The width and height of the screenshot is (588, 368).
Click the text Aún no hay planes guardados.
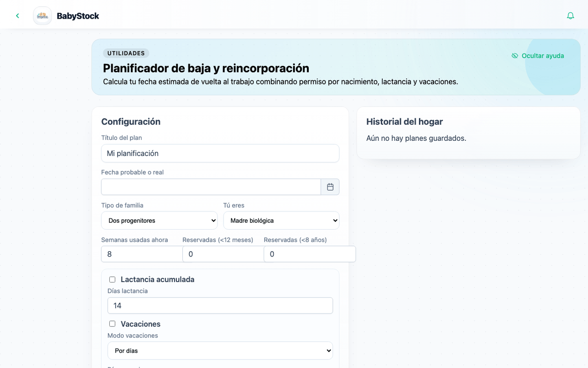[416, 138]
